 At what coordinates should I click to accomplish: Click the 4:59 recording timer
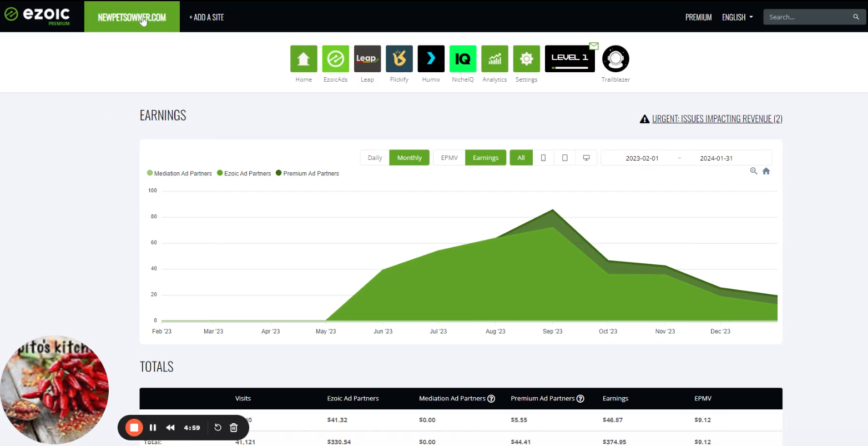pos(192,428)
